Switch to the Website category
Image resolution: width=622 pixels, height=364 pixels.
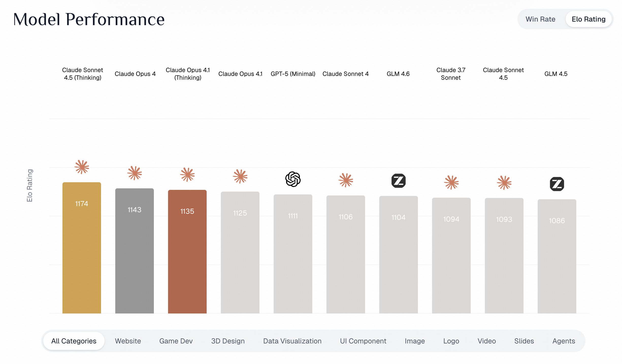tap(128, 341)
